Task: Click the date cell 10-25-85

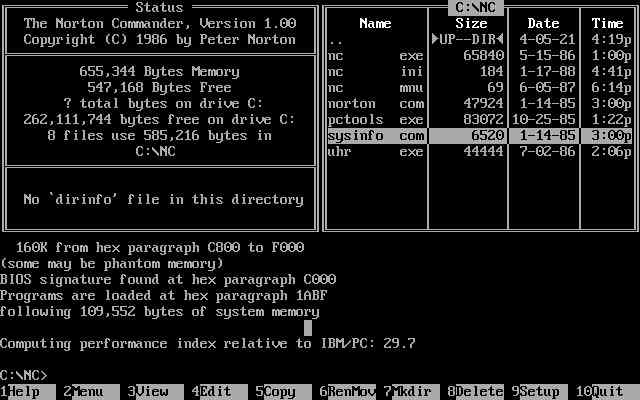Action: (544, 120)
